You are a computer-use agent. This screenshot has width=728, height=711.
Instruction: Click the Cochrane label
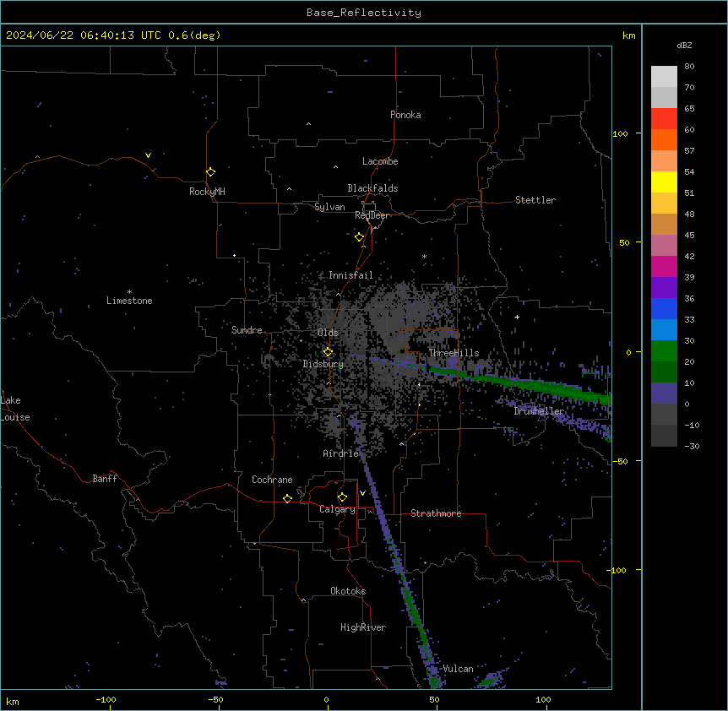272,480
